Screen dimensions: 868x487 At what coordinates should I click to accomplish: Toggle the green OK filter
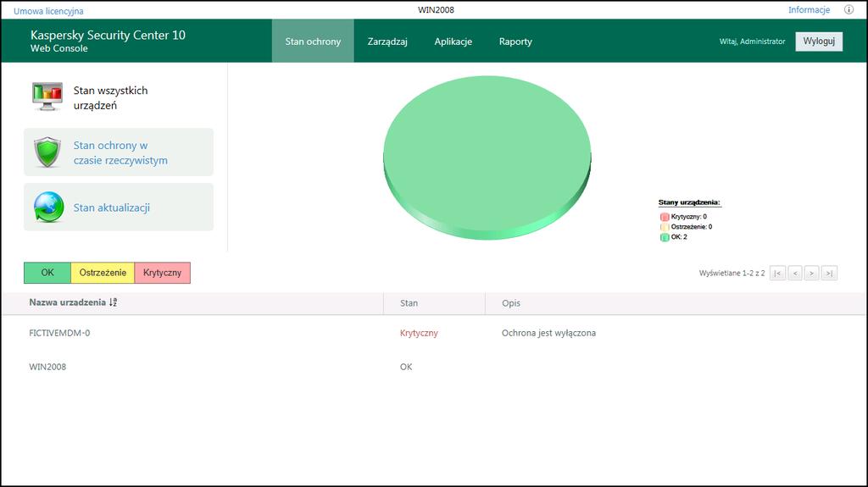tap(47, 273)
